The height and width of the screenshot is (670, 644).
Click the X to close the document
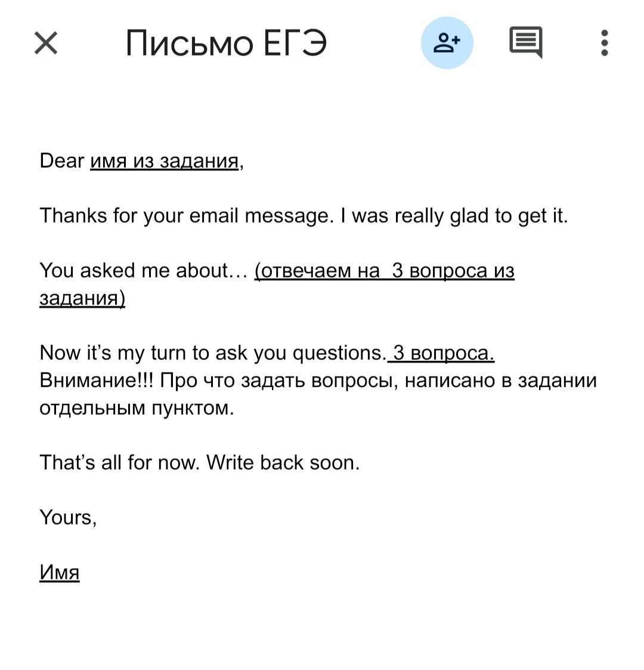pos(46,42)
